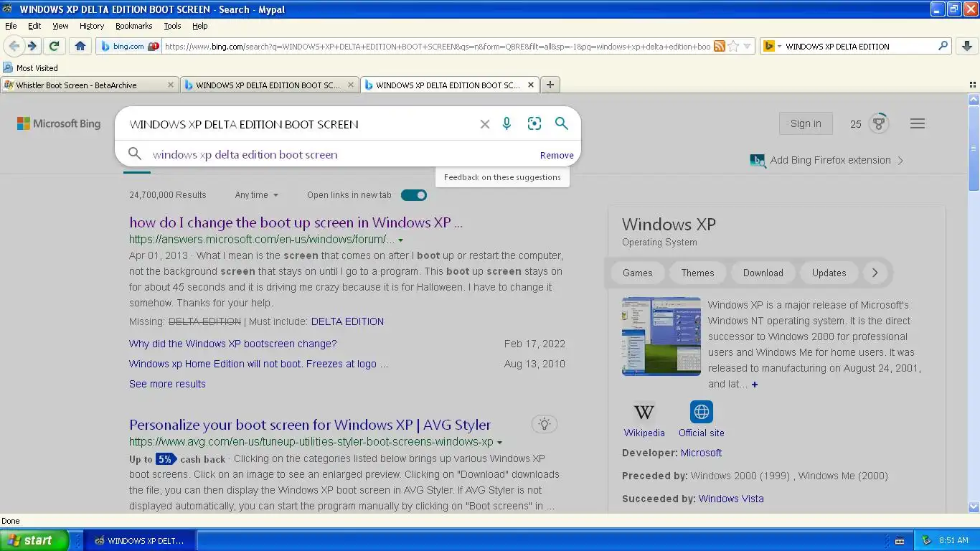980x551 pixels.
Task: Open search engine selector dropdown
Action: [x=772, y=46]
